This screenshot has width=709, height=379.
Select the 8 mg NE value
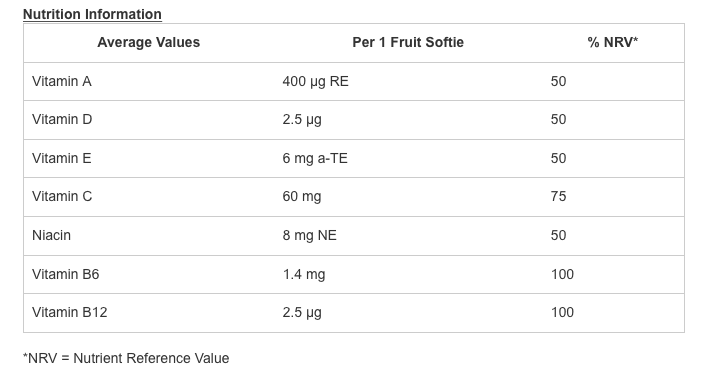[x=310, y=235]
